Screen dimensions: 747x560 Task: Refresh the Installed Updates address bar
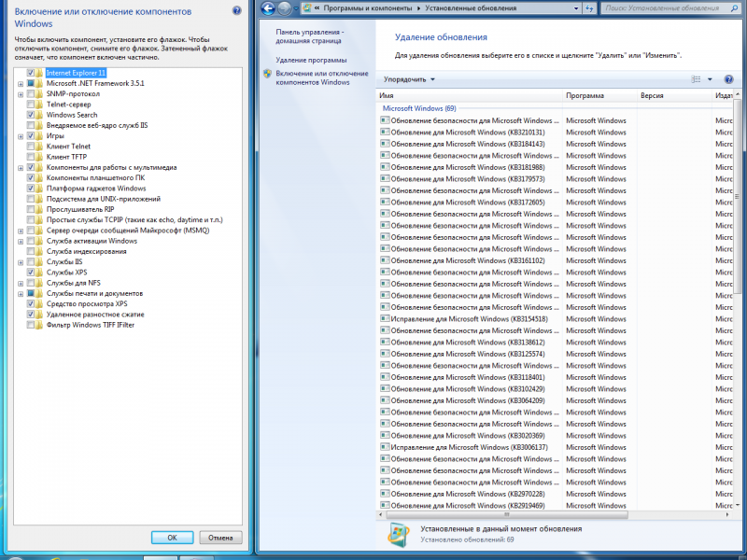(590, 8)
